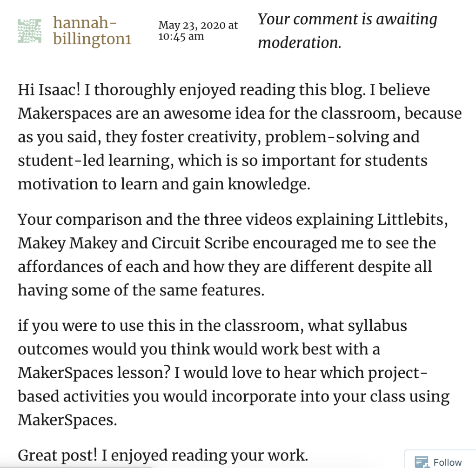Click the Follow button icon

pos(422,462)
